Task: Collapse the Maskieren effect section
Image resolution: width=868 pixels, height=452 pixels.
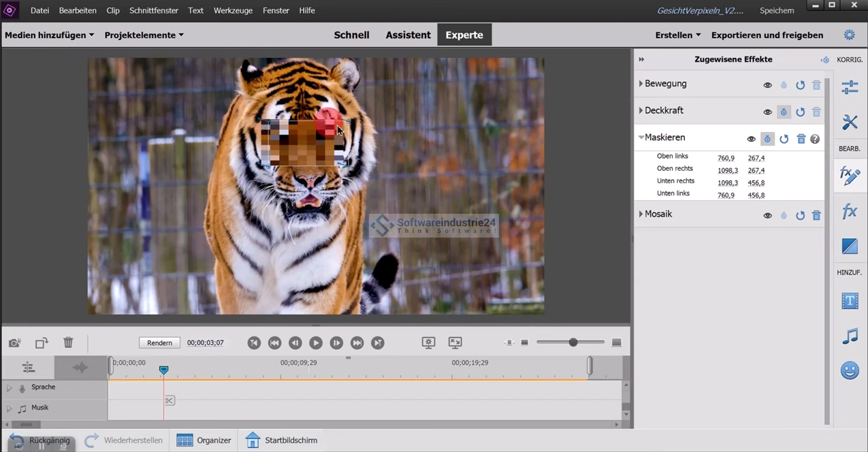Action: click(641, 138)
